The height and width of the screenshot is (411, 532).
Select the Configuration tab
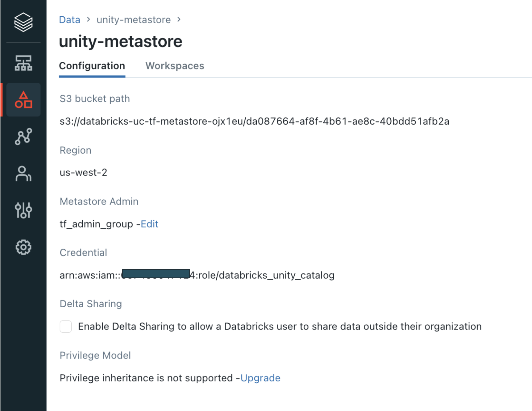pos(92,66)
